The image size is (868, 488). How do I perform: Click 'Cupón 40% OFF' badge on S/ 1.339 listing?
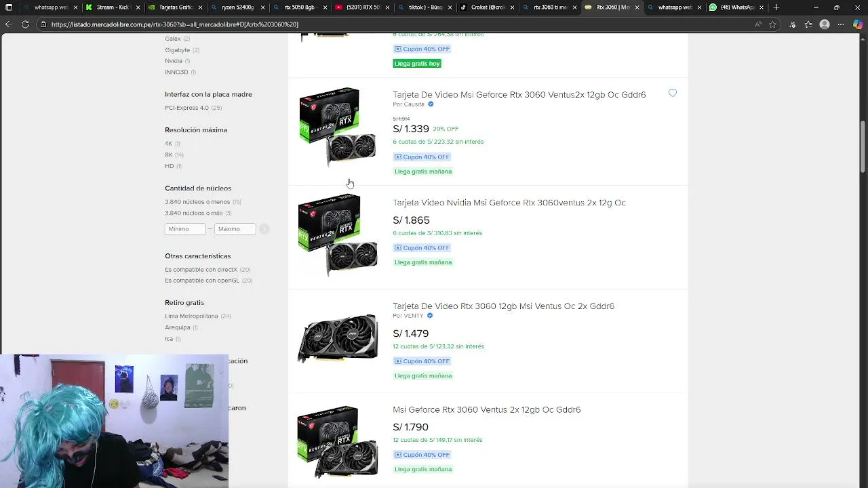[x=421, y=157]
